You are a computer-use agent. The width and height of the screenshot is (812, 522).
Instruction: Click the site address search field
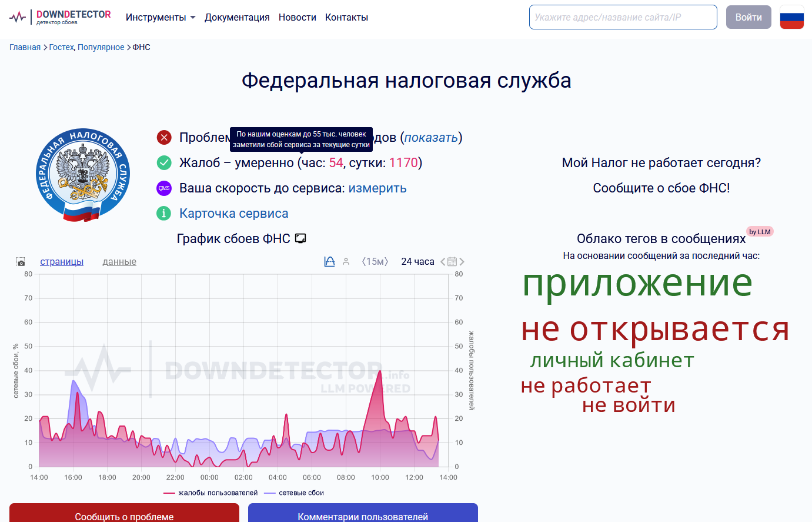point(623,17)
